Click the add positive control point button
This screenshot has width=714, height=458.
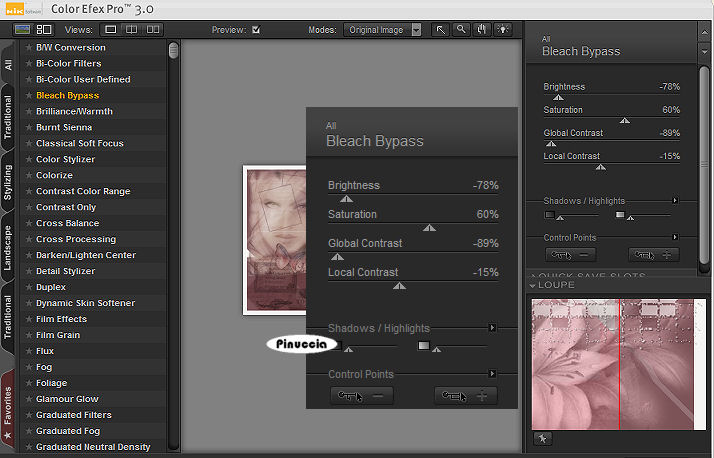click(653, 255)
